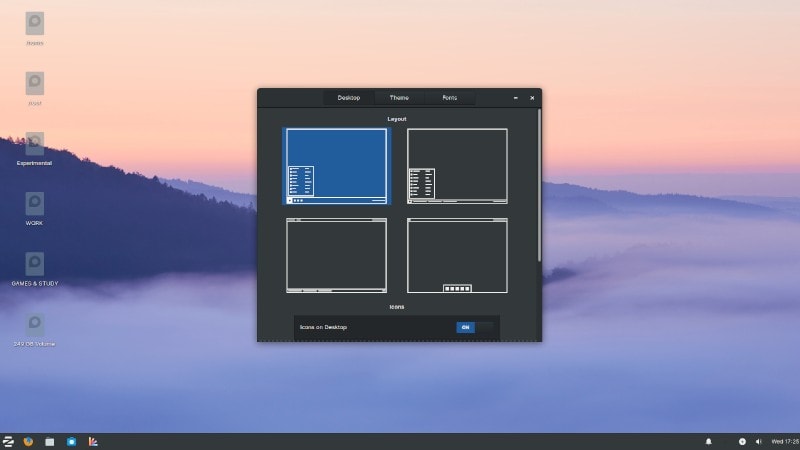
Task: Click the Layout section heading
Action: coord(397,119)
